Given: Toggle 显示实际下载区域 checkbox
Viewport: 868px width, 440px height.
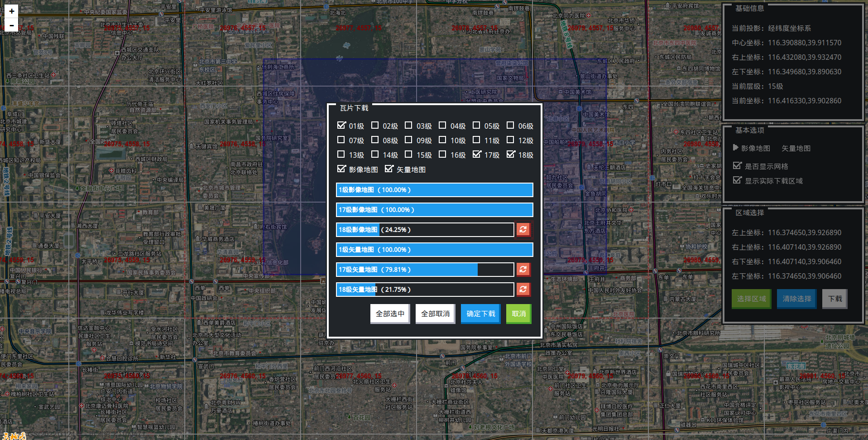Looking at the screenshot, I should 737,180.
